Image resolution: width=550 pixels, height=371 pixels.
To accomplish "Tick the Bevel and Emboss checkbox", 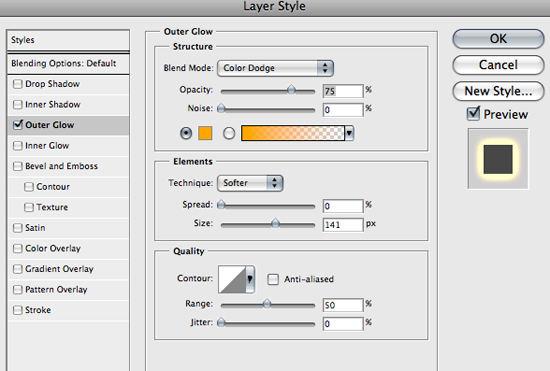I will [17, 166].
